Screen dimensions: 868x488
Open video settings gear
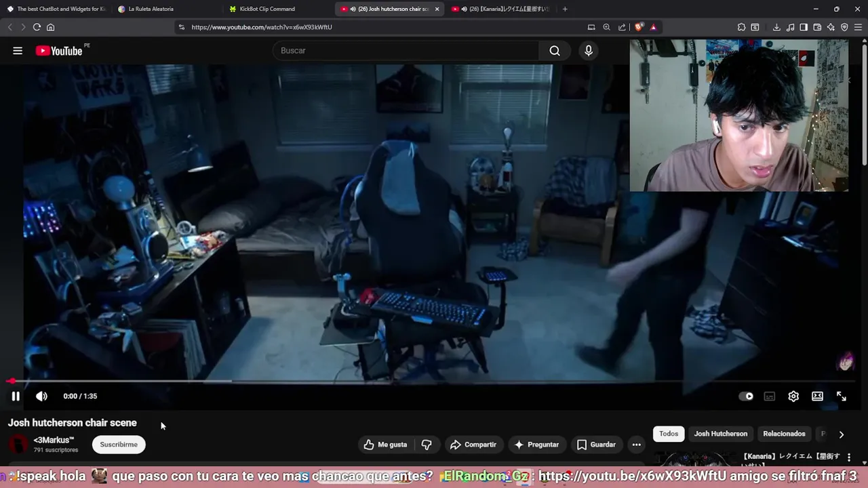[793, 396]
